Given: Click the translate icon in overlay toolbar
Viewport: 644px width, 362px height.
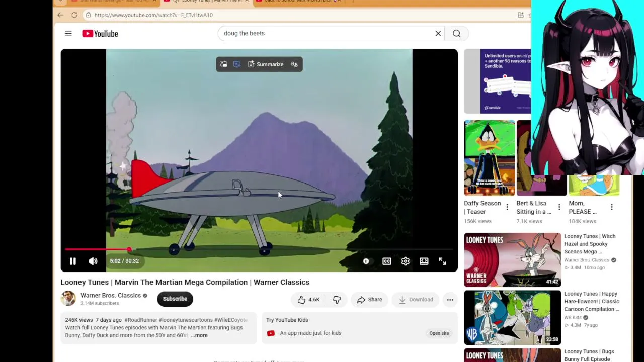Looking at the screenshot, I should pos(294,64).
